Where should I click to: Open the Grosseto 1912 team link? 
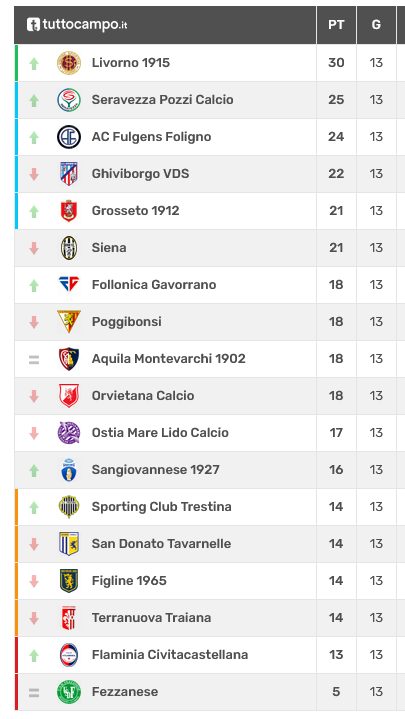tap(135, 211)
